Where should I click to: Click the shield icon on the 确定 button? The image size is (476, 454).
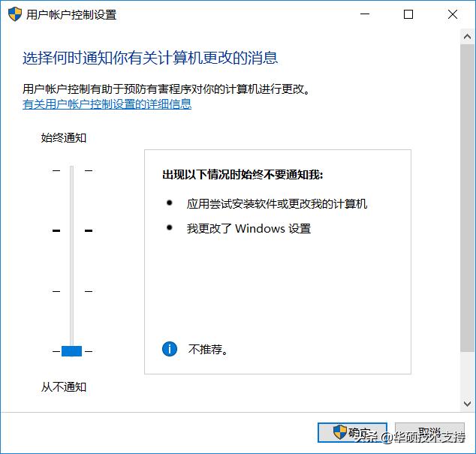point(339,431)
